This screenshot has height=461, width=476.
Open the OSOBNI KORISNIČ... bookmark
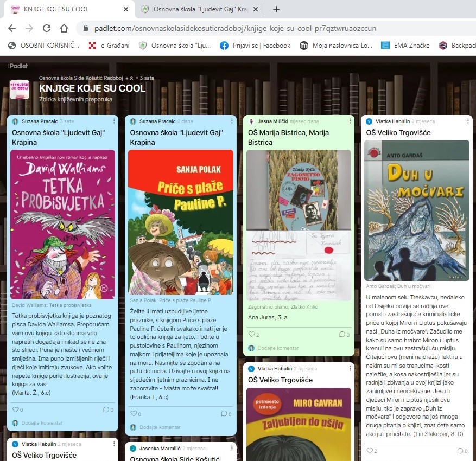44,46
